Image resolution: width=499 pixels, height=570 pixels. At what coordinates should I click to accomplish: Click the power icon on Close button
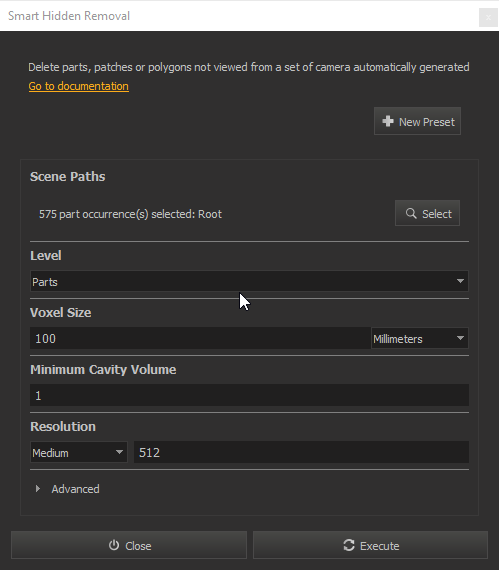point(114,545)
